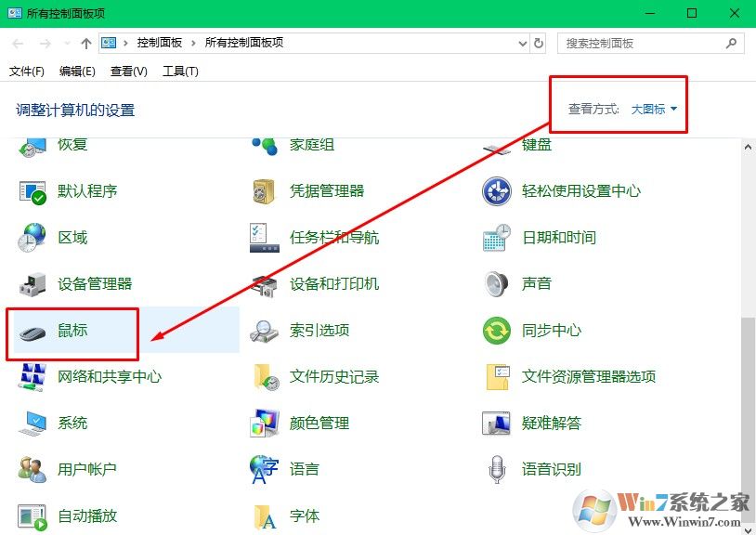Click the scrollbar up arrow
This screenshot has height=535, width=756.
(x=748, y=147)
